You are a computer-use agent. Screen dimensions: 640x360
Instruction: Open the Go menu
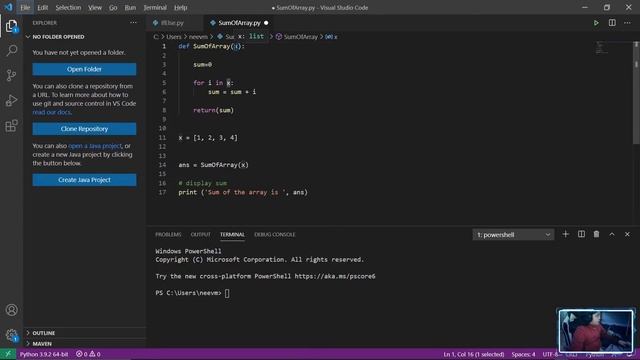(113, 7)
